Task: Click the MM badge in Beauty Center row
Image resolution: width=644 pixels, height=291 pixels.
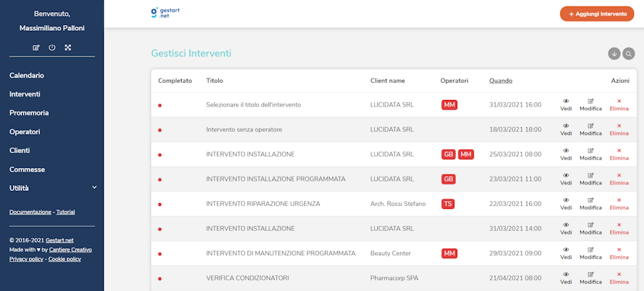Action: pyautogui.click(x=449, y=253)
